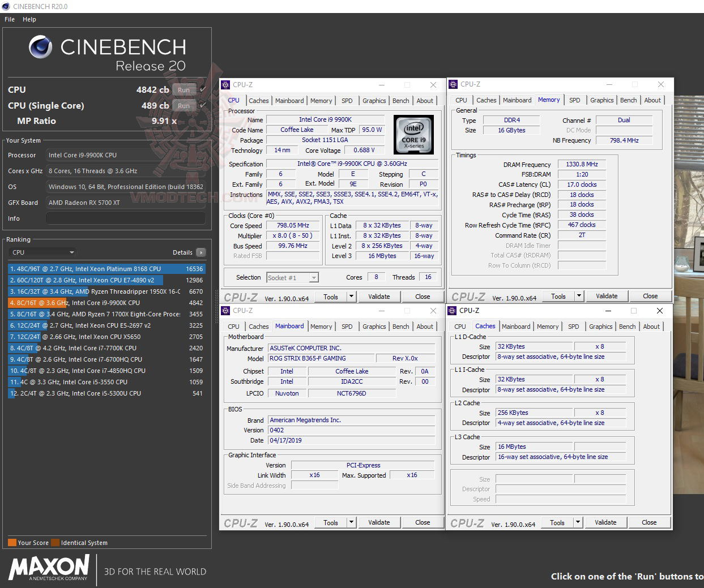The width and height of the screenshot is (704, 588).
Task: Select the Xeon CPU E7-4890 v2 ranking row
Action: pos(106,280)
